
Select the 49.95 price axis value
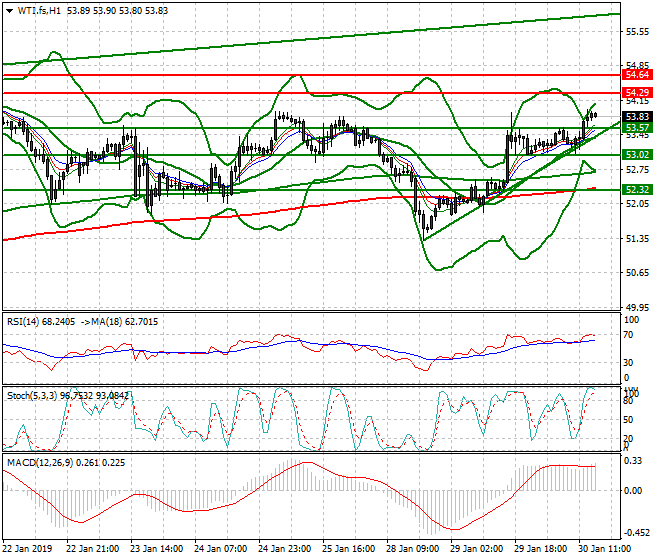pos(637,308)
